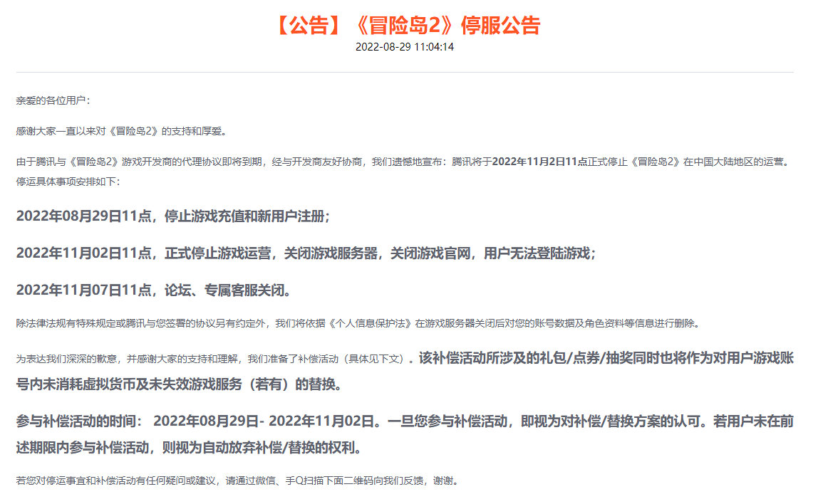Click the line 论坛、专属客服关闭

coord(154,290)
